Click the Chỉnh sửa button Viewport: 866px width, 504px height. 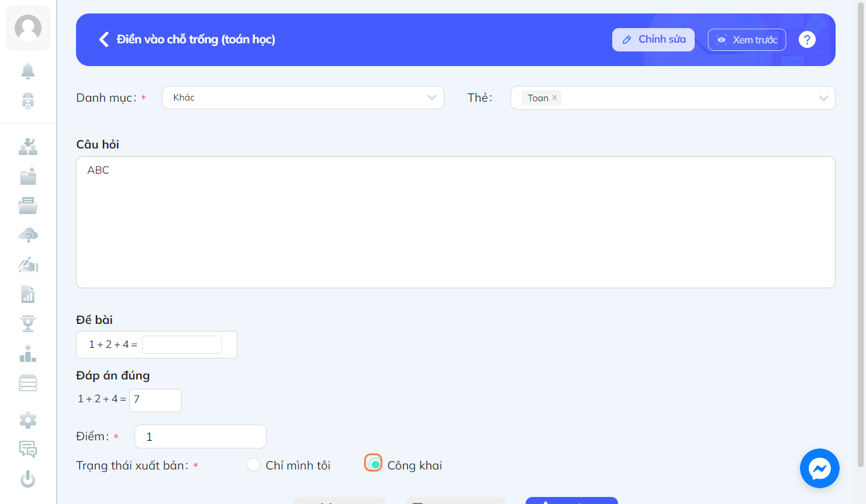tap(653, 40)
